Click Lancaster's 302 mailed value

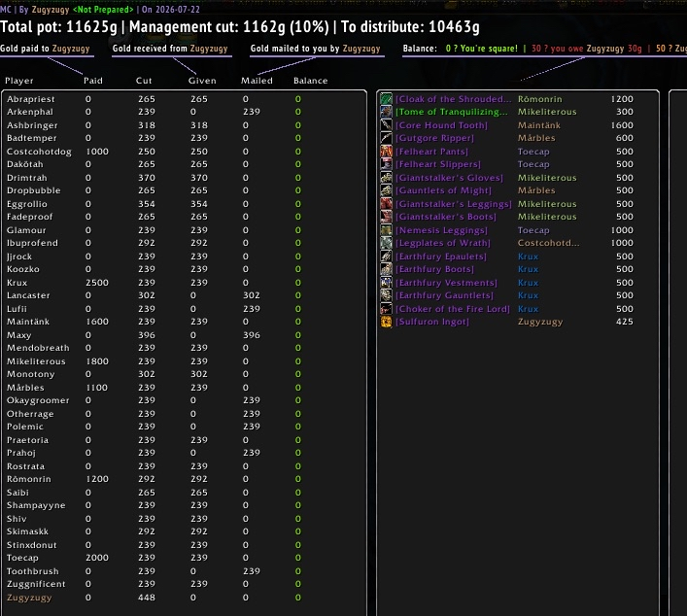coord(252,295)
